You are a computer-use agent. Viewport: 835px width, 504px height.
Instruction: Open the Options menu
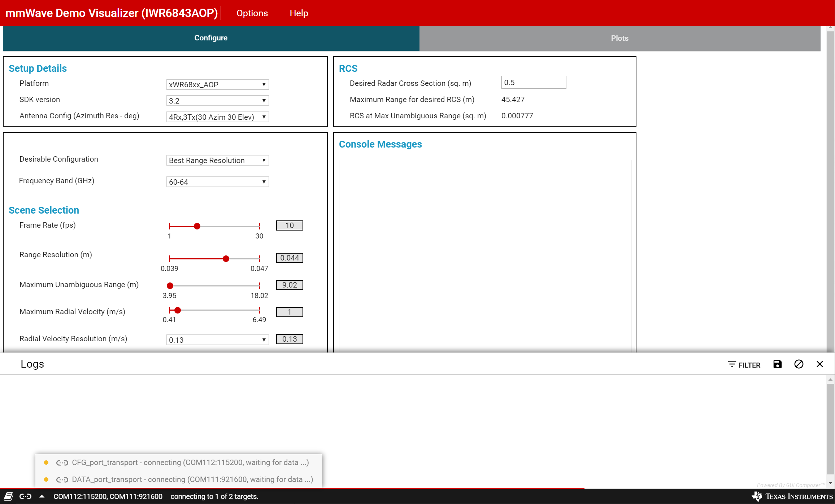[x=252, y=13]
